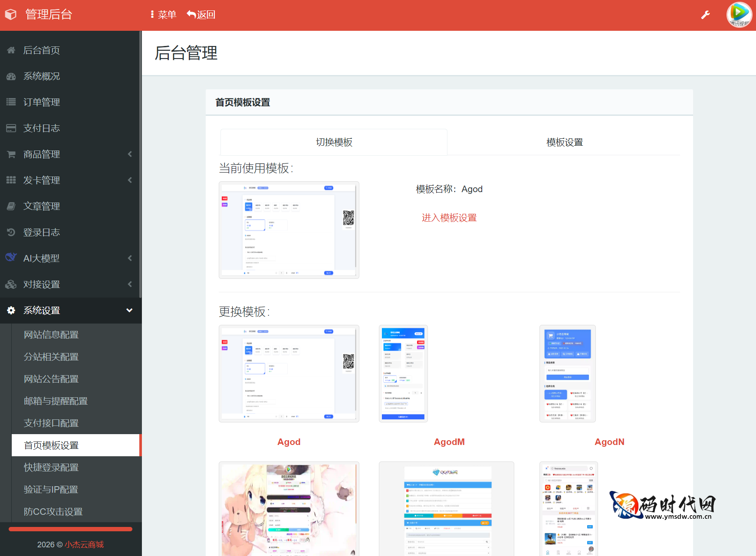Click the book icon beside 文章管理
This screenshot has height=556, width=756.
11,206
